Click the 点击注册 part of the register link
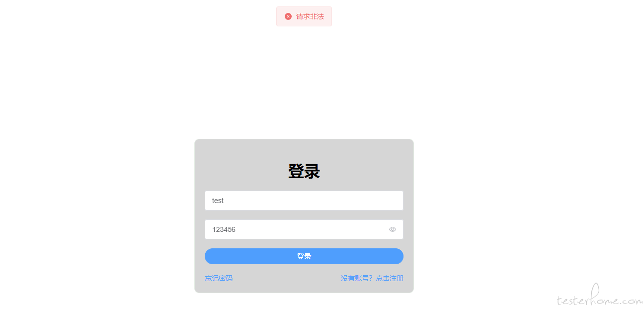The width and height of the screenshot is (644, 314). click(390, 278)
